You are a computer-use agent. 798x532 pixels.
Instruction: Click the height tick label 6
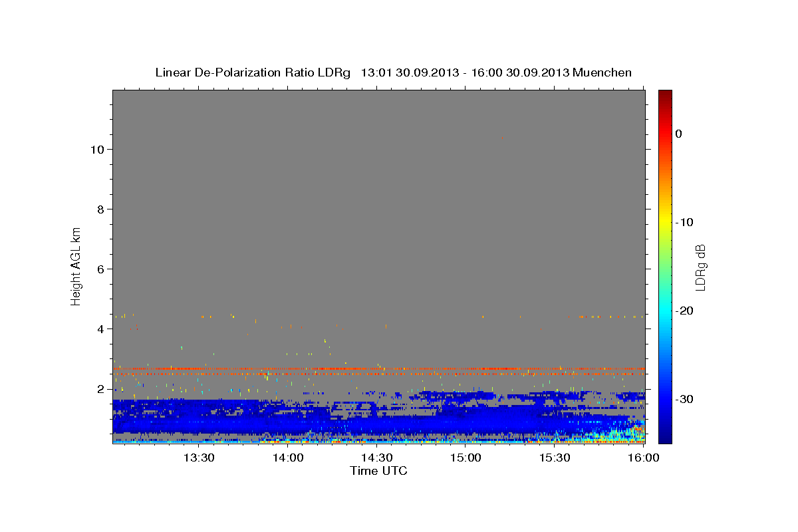click(x=101, y=269)
